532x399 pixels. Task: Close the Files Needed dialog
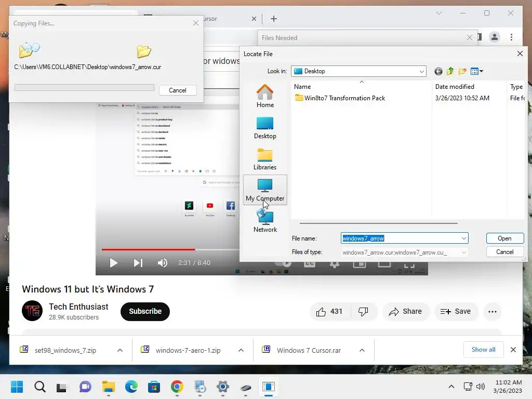(469, 37)
